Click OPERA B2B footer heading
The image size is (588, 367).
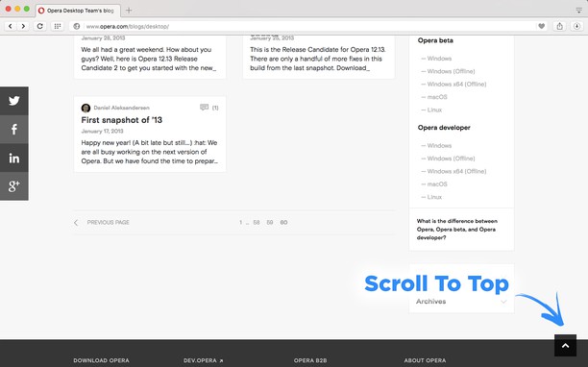click(x=310, y=360)
